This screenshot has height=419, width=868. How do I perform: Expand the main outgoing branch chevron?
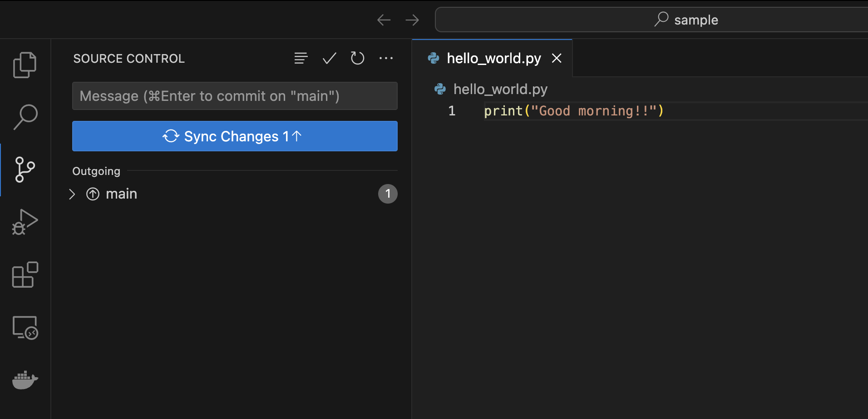72,194
